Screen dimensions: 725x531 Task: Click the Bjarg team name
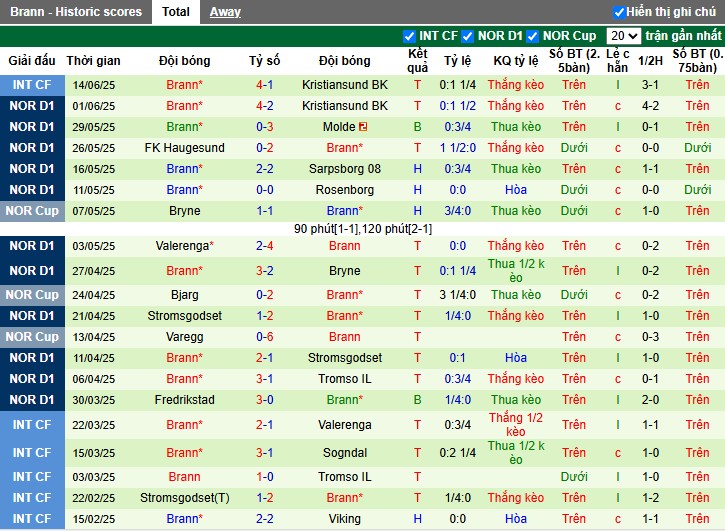tap(184, 295)
